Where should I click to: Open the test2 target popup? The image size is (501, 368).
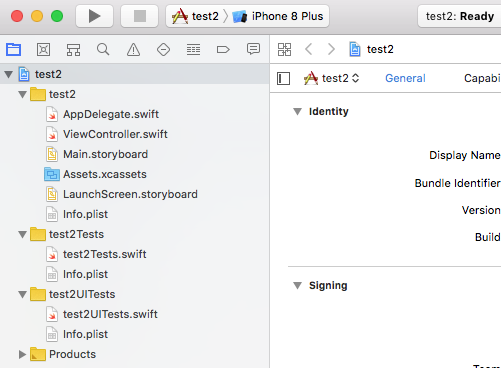pyautogui.click(x=332, y=78)
